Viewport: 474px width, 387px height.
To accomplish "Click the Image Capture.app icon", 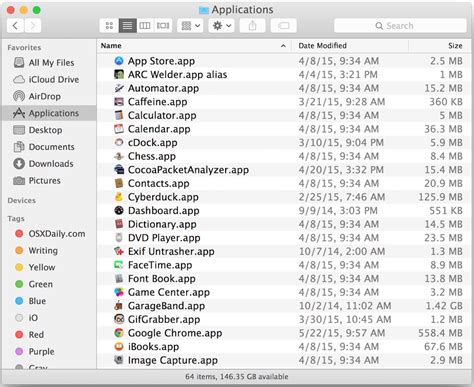I will (119, 360).
